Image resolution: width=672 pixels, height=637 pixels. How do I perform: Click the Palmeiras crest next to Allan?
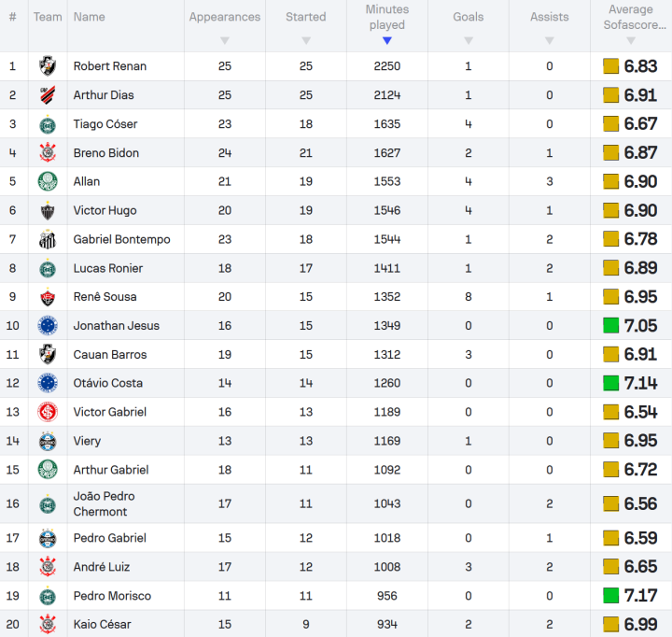[48, 181]
